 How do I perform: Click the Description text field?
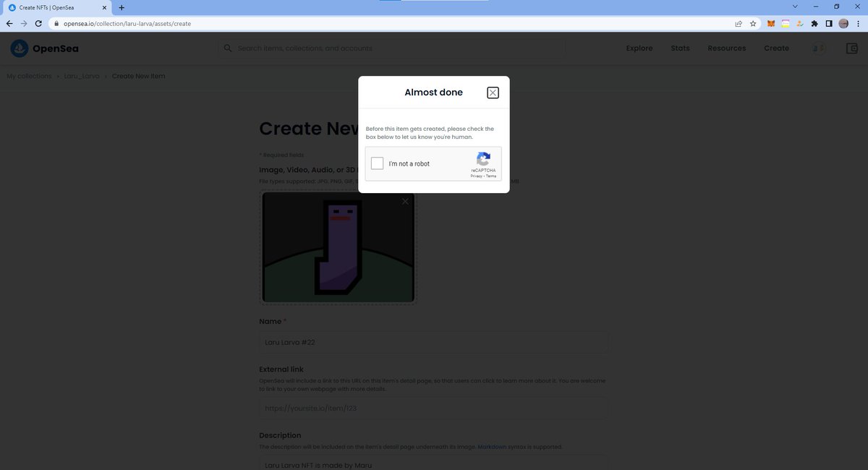click(433, 463)
